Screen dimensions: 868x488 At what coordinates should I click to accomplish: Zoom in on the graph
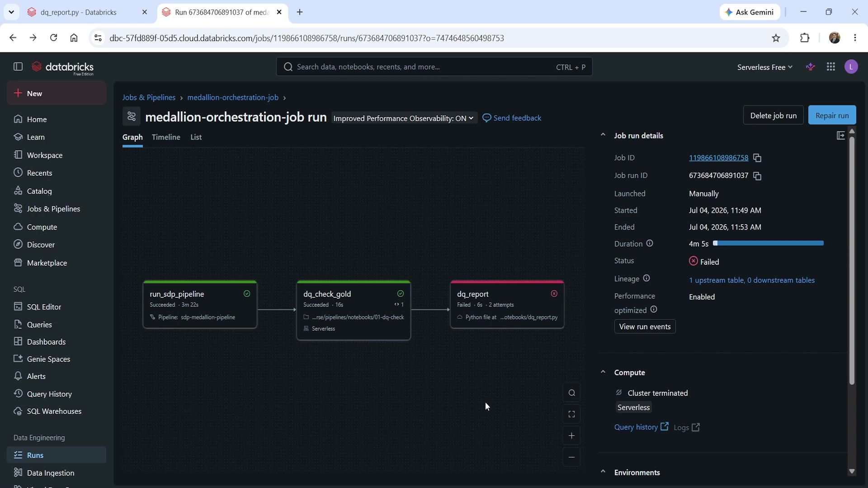pyautogui.click(x=571, y=436)
